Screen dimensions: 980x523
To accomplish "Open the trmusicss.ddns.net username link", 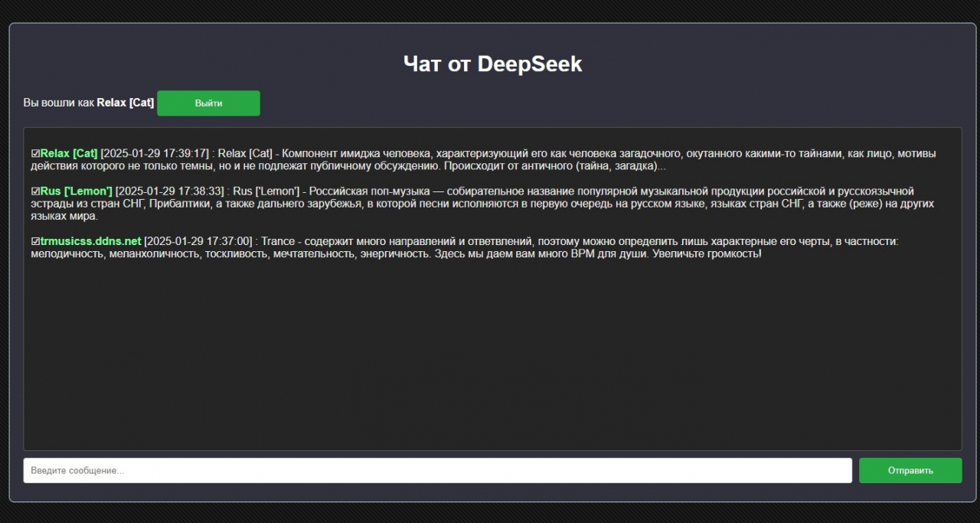I will coord(90,241).
